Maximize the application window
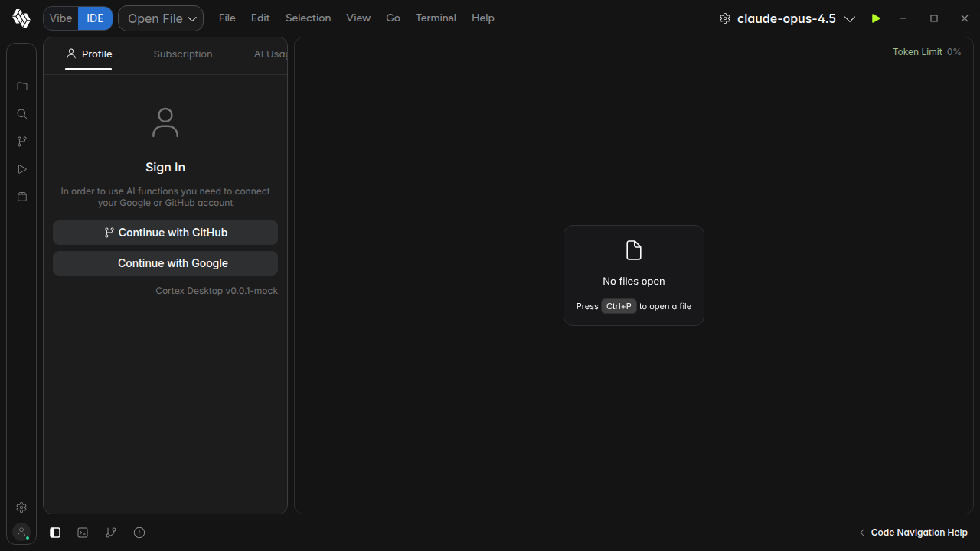Viewport: 980px width, 551px height. click(x=934, y=18)
